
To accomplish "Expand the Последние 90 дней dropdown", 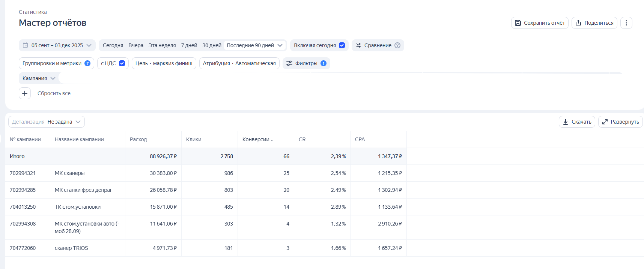I will click(280, 45).
